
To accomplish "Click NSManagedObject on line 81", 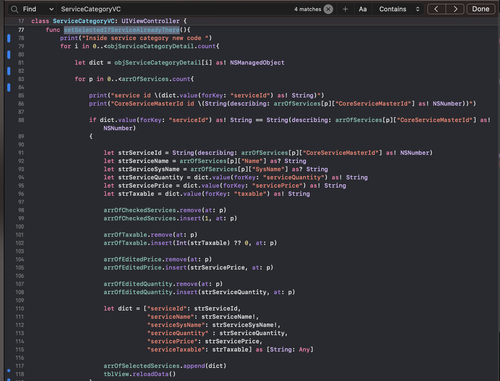I will tap(257, 63).
